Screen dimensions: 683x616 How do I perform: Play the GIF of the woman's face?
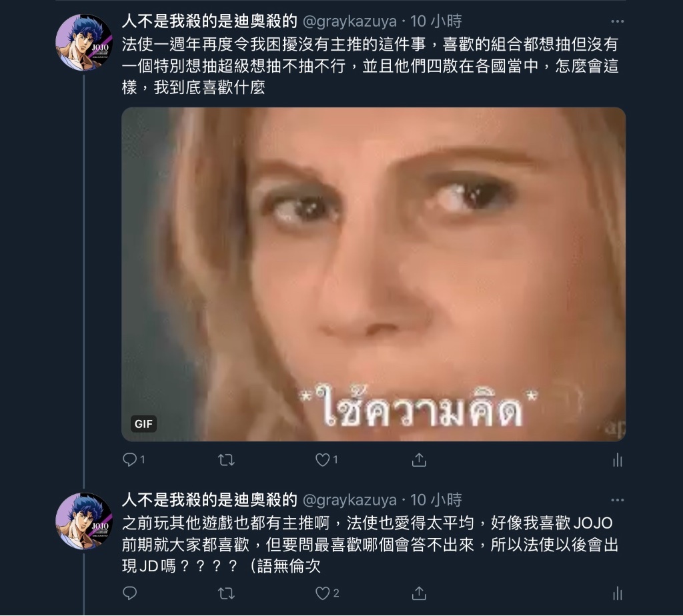pos(374,274)
